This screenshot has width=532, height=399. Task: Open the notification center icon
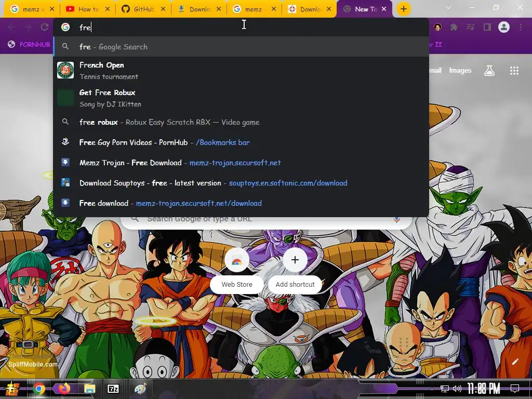pyautogui.click(x=515, y=389)
